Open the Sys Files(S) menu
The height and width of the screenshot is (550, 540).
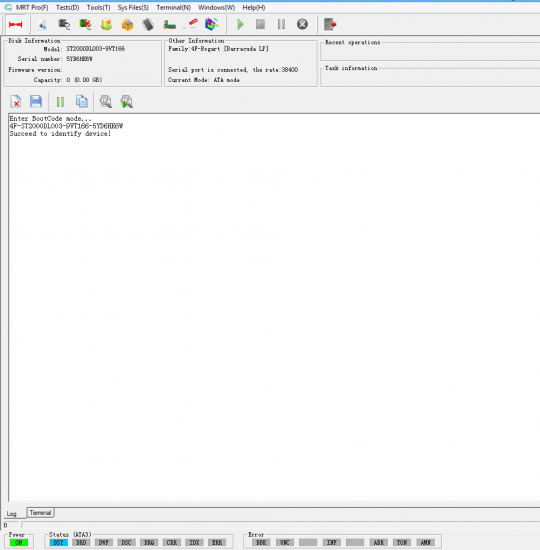(133, 7)
